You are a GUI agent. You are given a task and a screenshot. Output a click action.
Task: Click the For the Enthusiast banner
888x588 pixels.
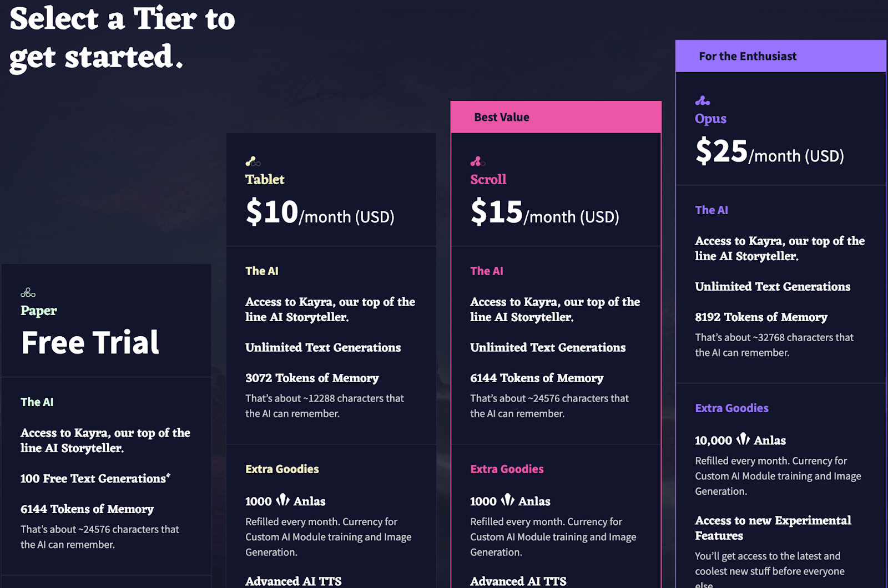coord(781,56)
